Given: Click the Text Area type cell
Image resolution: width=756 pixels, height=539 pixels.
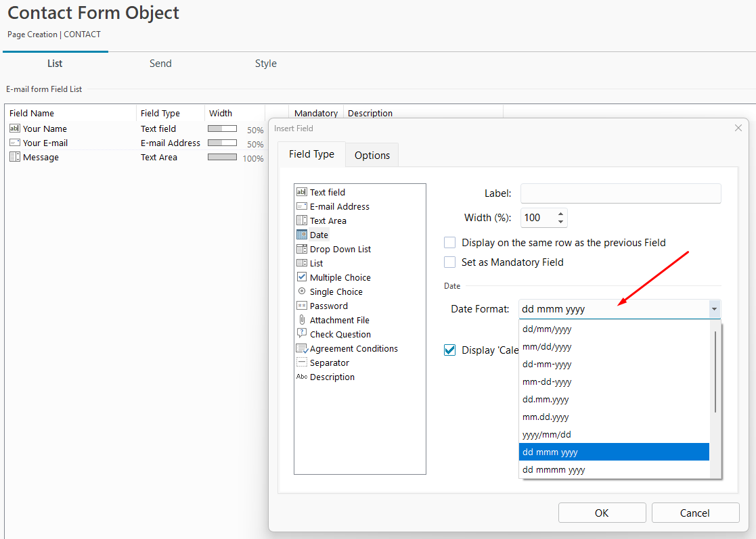Looking at the screenshot, I should click(x=158, y=157).
